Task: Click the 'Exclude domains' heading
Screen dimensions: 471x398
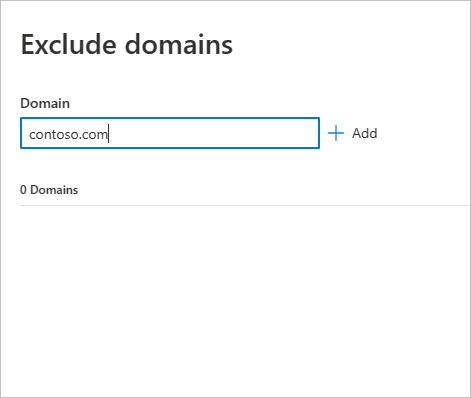Action: click(127, 44)
